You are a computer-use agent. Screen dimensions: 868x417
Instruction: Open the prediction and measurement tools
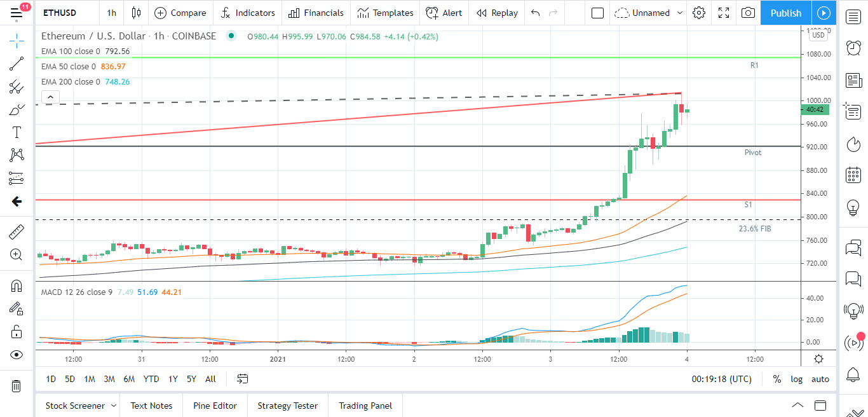[17, 177]
